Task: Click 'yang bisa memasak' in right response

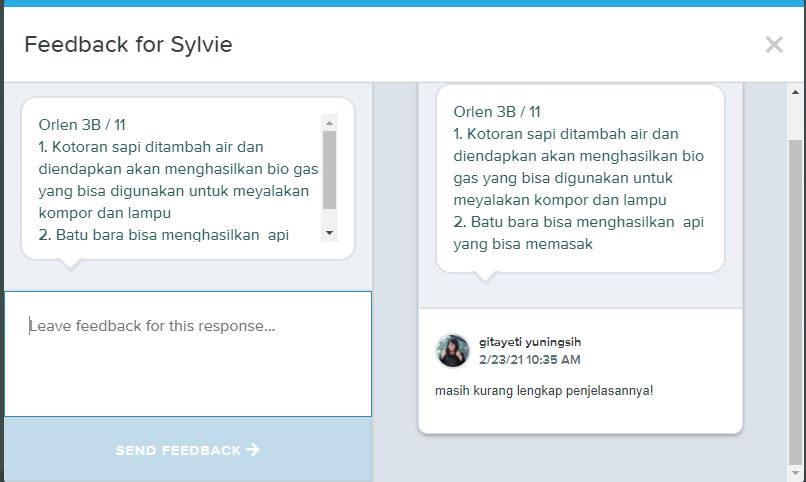Action: pos(523,244)
